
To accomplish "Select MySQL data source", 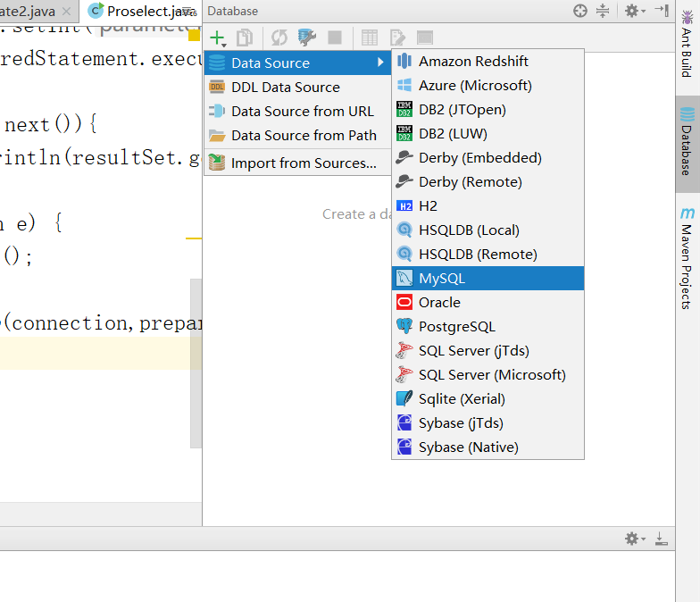I will (x=487, y=279).
